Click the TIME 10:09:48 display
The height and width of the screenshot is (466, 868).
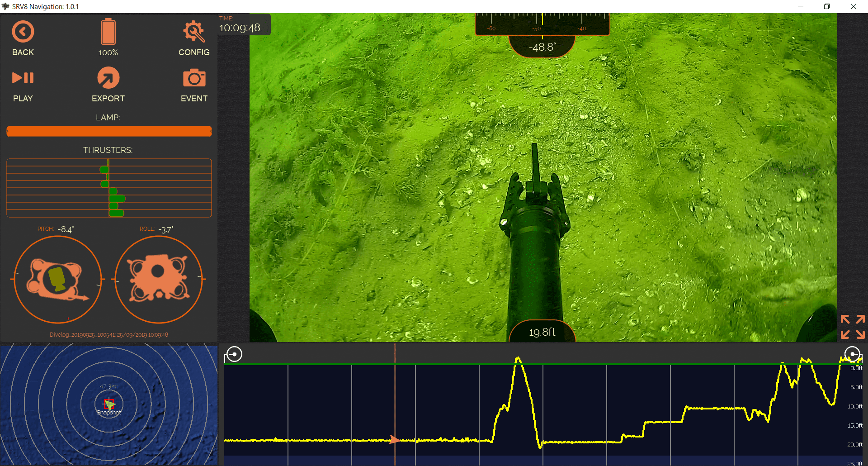click(x=240, y=24)
